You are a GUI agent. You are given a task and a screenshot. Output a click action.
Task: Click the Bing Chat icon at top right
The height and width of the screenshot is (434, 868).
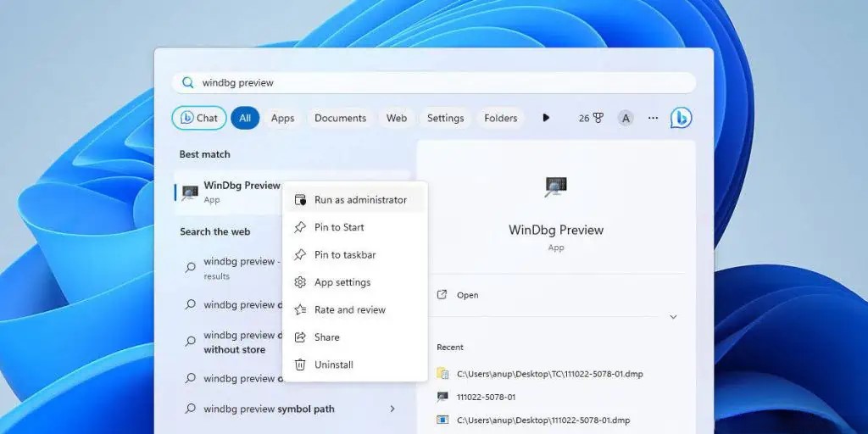[x=681, y=118]
